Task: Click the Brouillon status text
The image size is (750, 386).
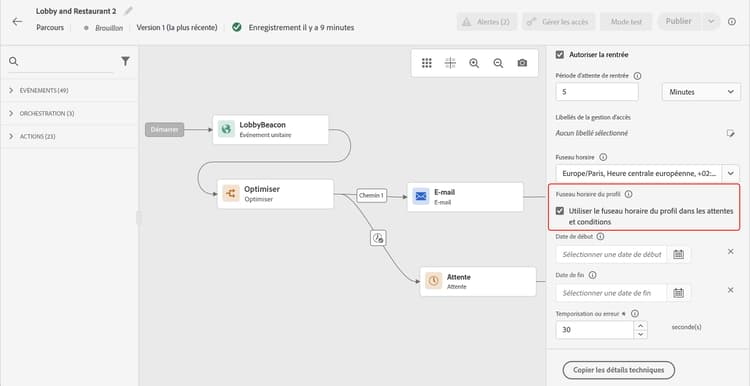Action: (109, 28)
